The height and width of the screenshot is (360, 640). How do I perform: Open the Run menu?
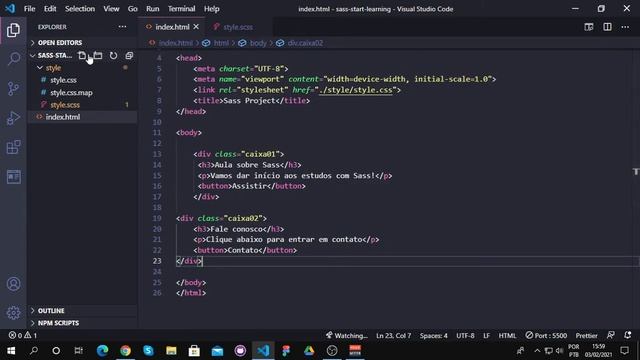(153, 9)
